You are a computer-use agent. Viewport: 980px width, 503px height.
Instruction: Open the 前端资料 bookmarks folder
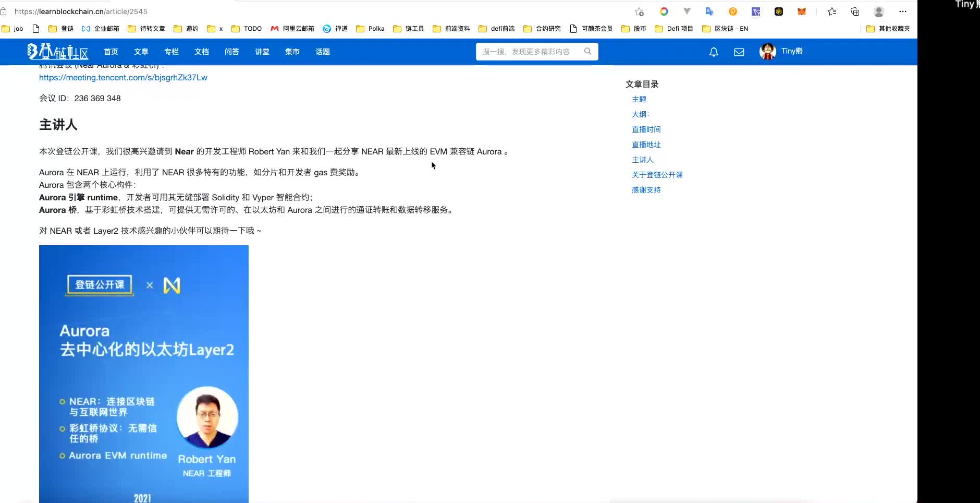(451, 29)
